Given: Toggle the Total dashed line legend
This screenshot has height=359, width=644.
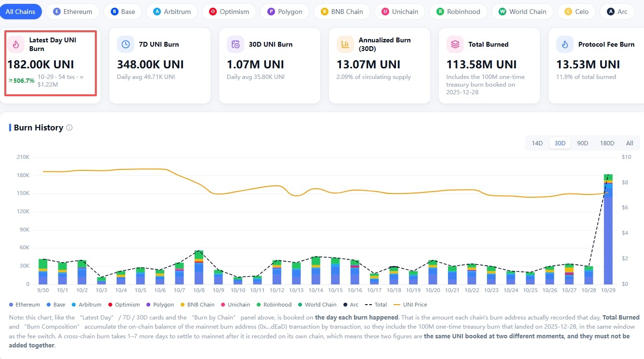Looking at the screenshot, I should pyautogui.click(x=376, y=305).
